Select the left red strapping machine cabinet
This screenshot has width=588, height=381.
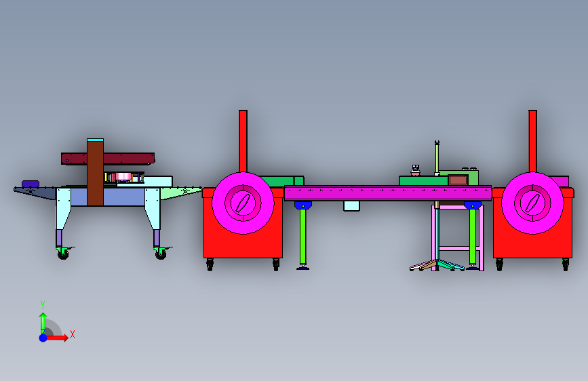coord(243,245)
